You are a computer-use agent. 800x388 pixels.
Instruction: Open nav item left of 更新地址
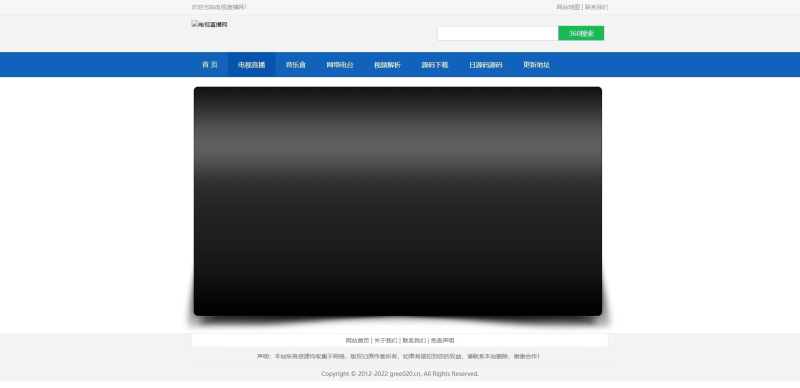(486, 65)
